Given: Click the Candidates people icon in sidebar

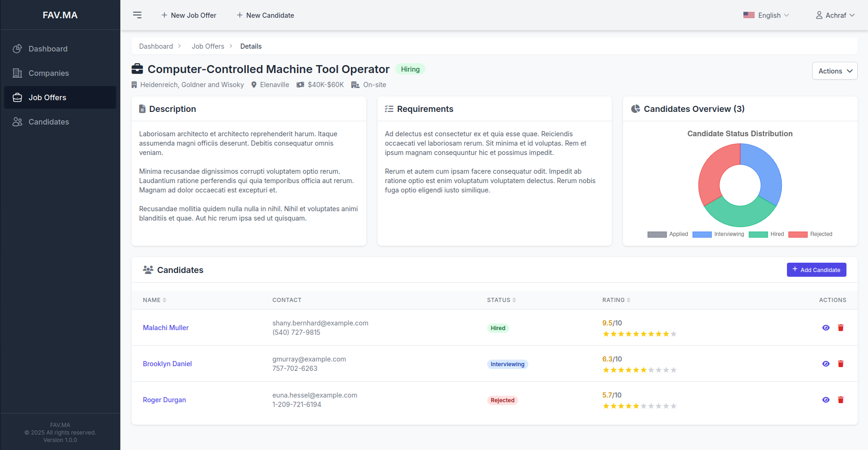Looking at the screenshot, I should coord(17,122).
